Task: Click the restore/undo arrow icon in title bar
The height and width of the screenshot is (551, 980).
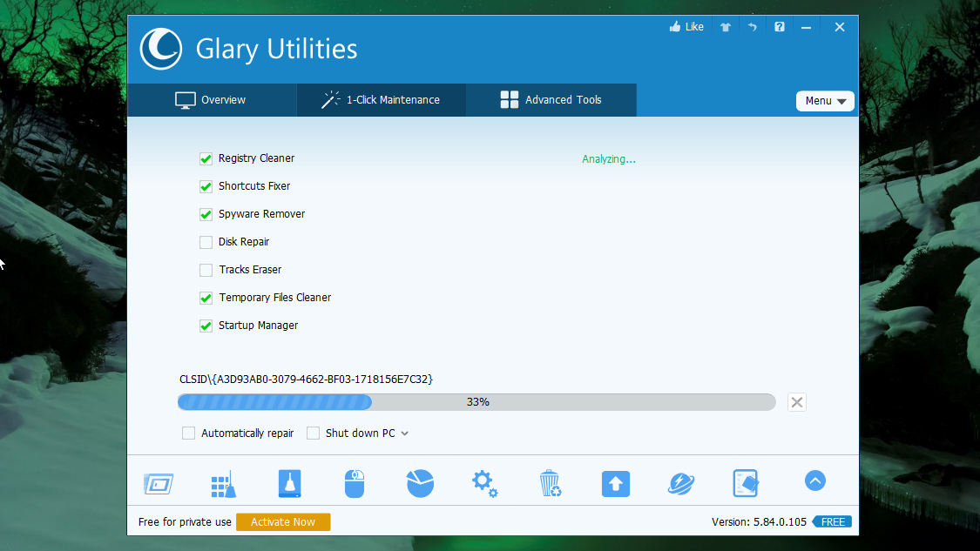Action: [x=752, y=27]
